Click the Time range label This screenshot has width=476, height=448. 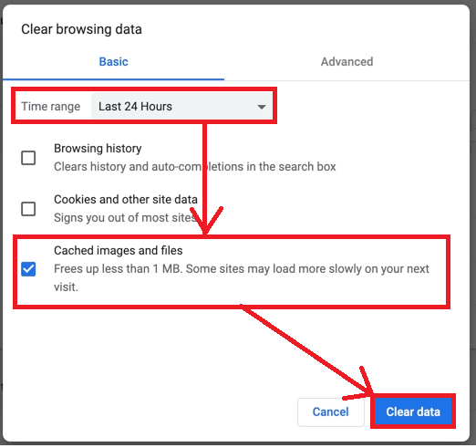tap(50, 107)
